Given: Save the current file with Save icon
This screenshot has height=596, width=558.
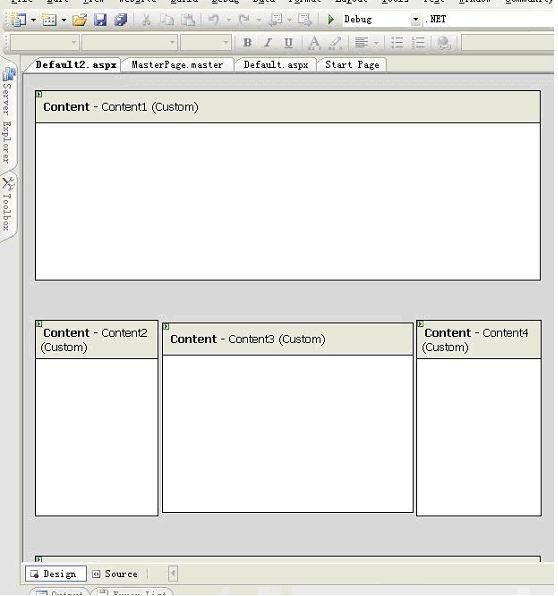Looking at the screenshot, I should point(100,19).
